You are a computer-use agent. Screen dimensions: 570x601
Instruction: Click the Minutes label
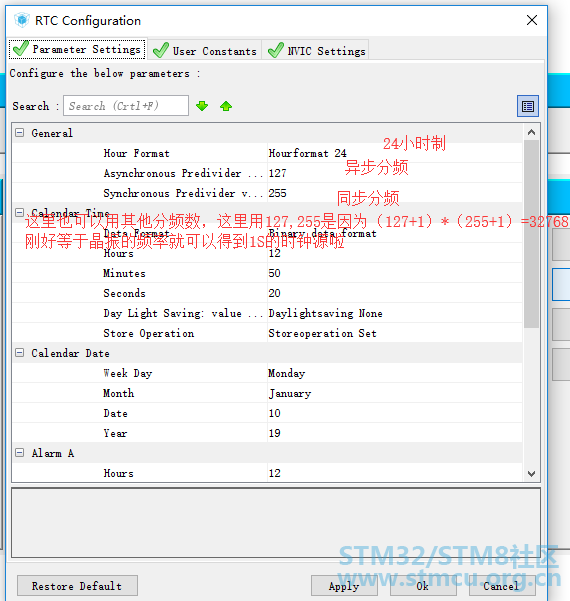pos(124,273)
